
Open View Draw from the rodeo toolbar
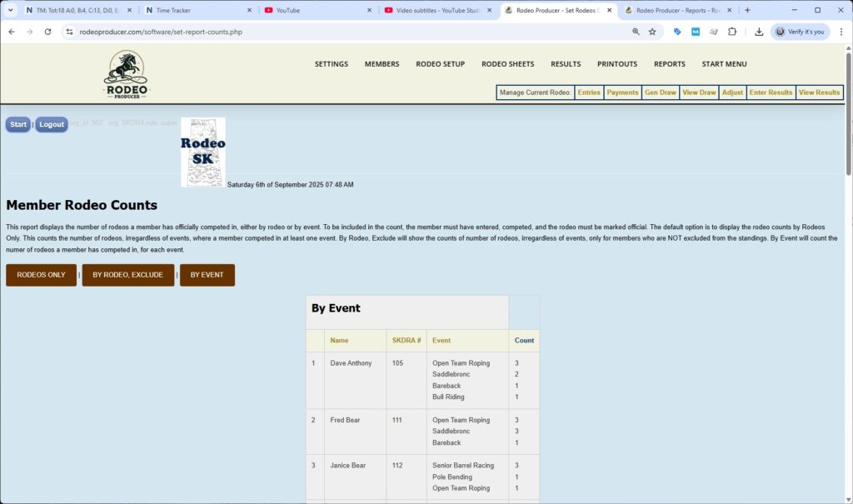[699, 92]
